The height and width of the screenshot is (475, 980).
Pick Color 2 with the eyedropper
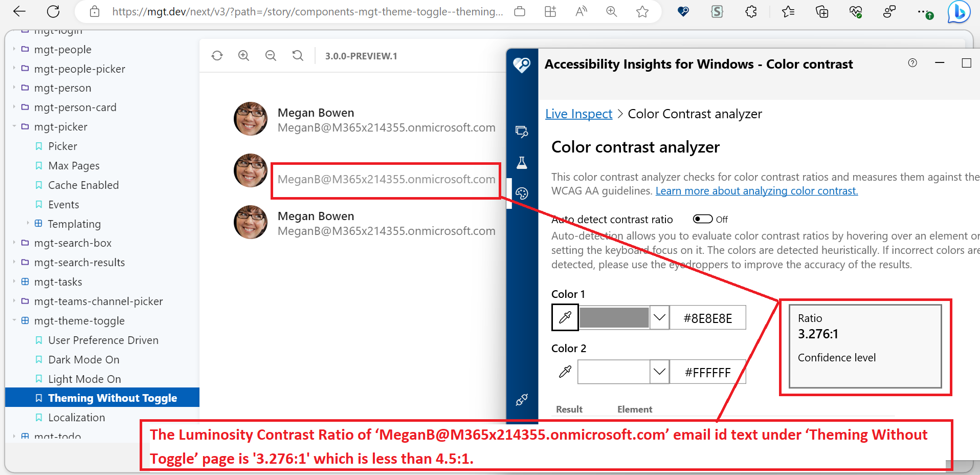[565, 372]
